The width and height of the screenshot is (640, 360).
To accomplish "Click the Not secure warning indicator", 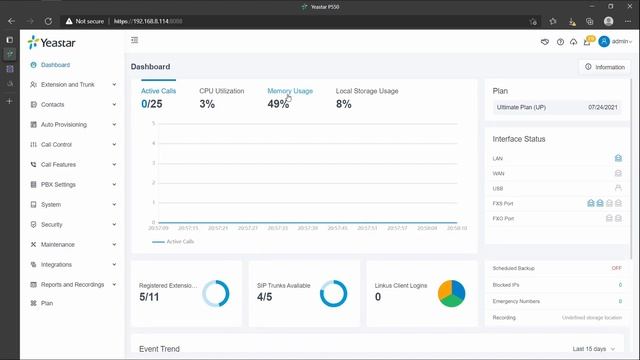I will pyautogui.click(x=84, y=21).
